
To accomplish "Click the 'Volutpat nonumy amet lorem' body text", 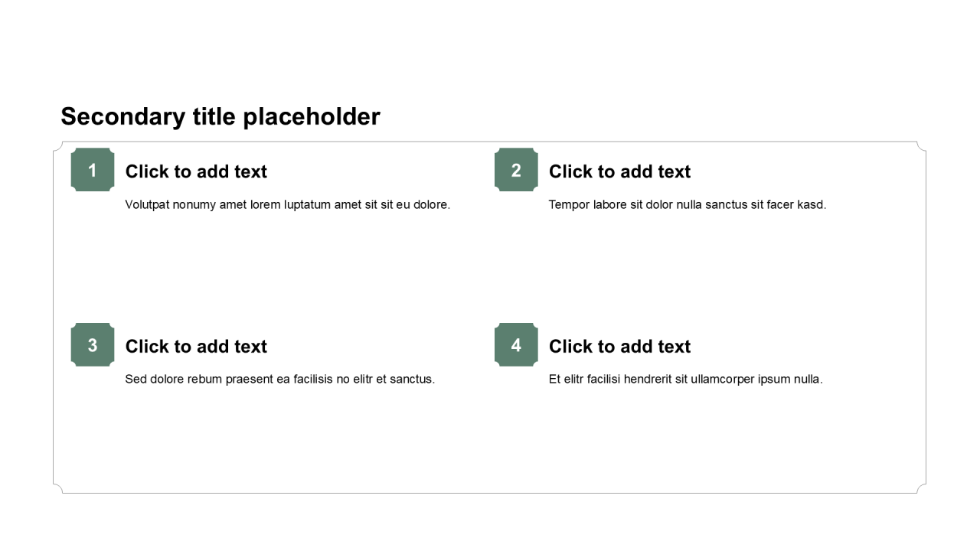I will (288, 204).
